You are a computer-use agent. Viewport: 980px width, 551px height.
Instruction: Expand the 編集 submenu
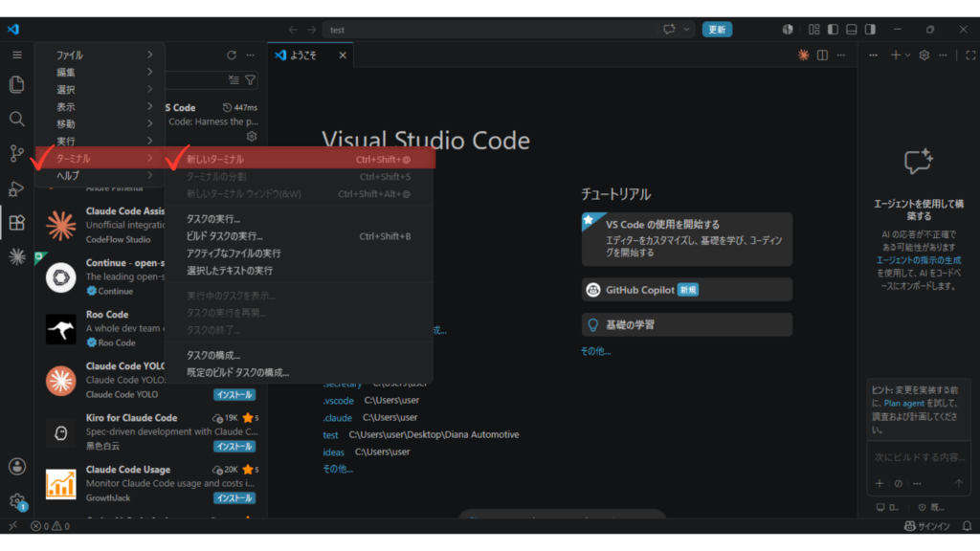tap(100, 73)
